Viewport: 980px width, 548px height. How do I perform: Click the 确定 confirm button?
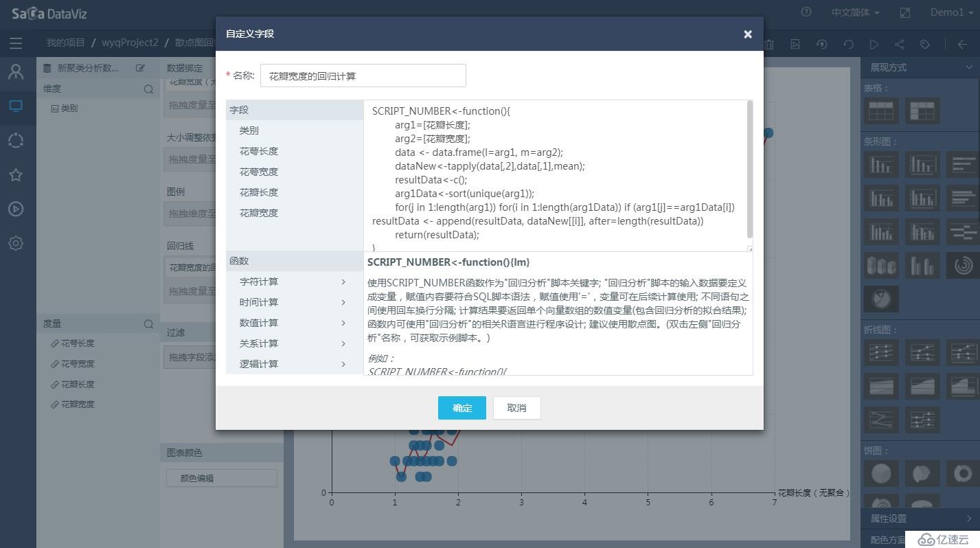point(462,408)
